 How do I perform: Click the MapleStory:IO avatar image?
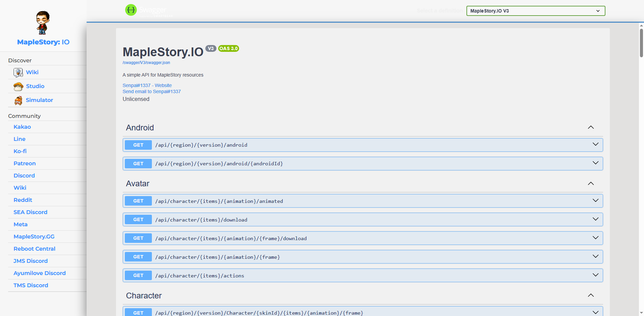tap(43, 22)
